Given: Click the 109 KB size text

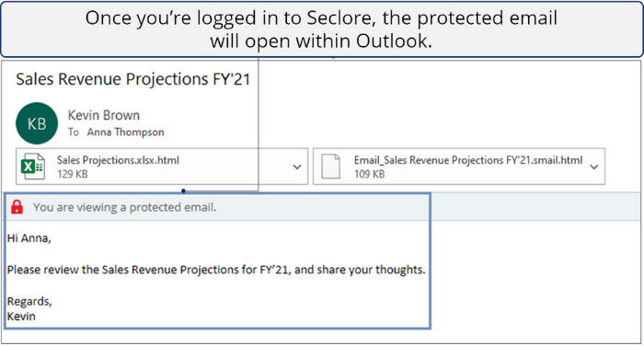Looking at the screenshot, I should (369, 174).
